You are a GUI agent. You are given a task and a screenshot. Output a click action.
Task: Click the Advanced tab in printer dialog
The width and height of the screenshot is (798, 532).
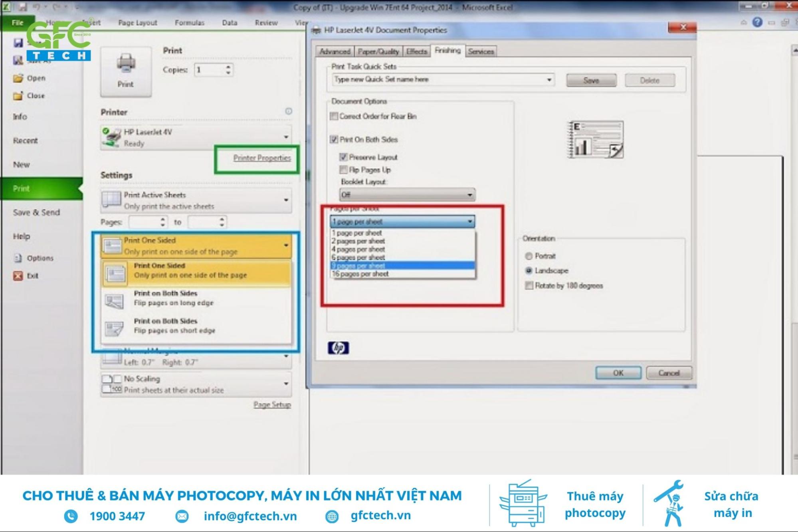(x=334, y=51)
